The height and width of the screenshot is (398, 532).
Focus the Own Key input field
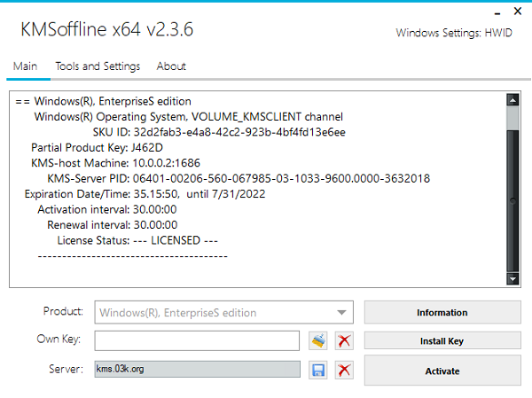197,340
